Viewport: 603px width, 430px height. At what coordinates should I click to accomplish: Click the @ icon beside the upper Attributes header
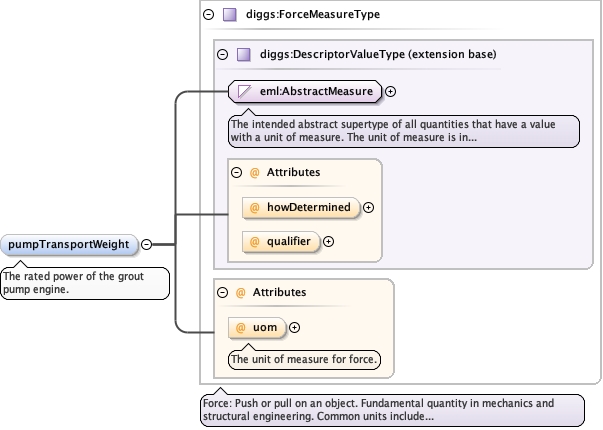(255, 172)
